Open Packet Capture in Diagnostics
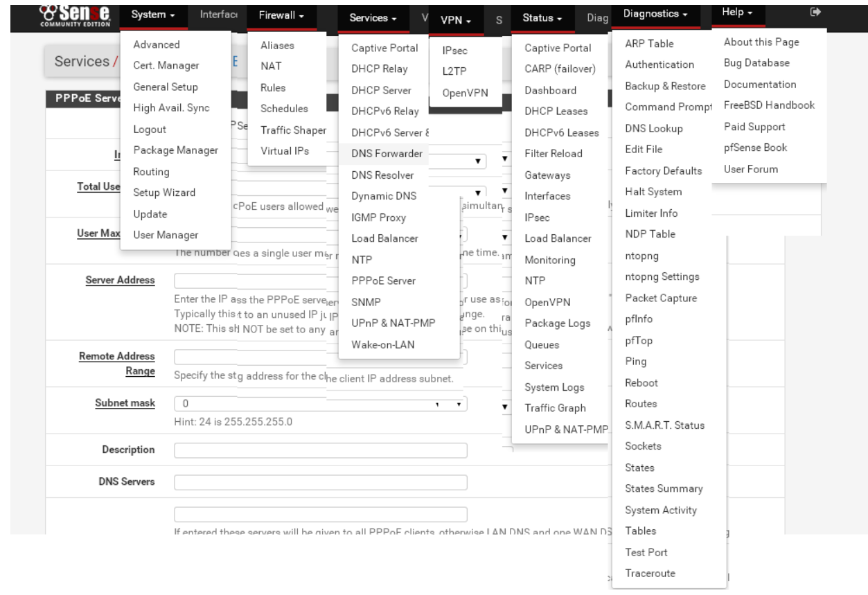Viewport: 868px width, 595px height. coord(661,298)
